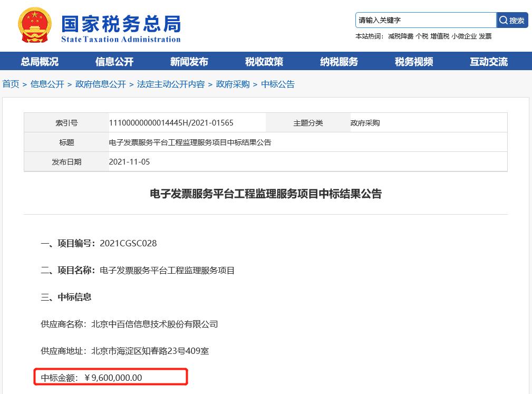
Task: Select the 纳税服务 navigation item
Action: click(x=338, y=61)
